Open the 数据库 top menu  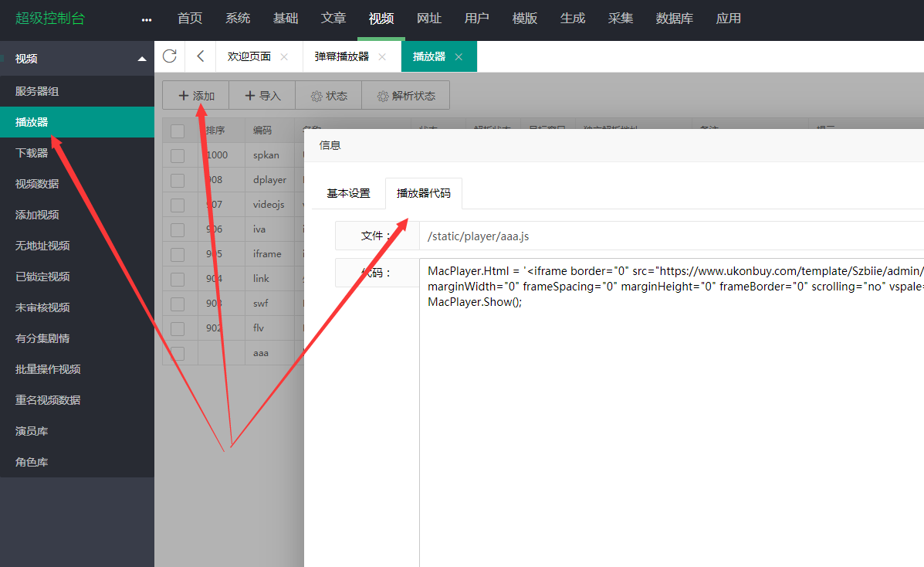674,19
